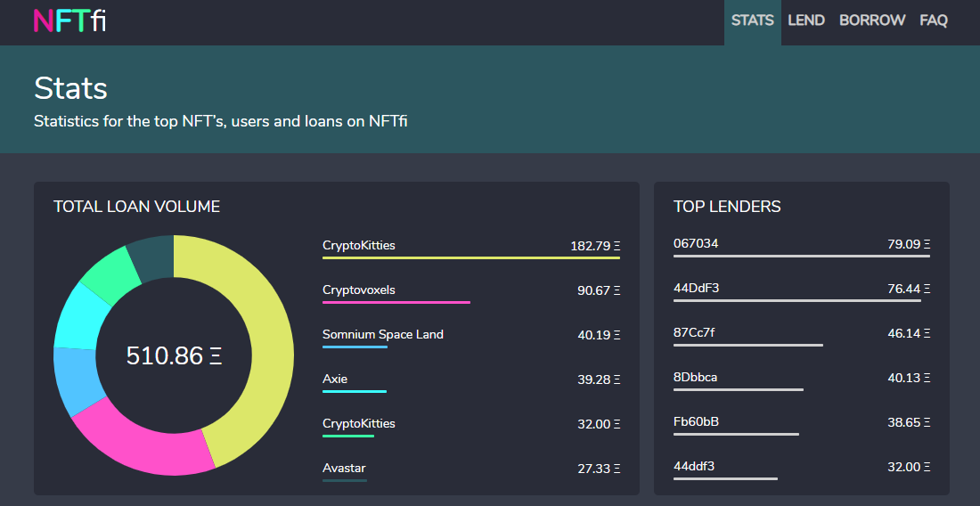
Task: Click the pink Cryptovoxels bar
Action: pyautogui.click(x=396, y=302)
